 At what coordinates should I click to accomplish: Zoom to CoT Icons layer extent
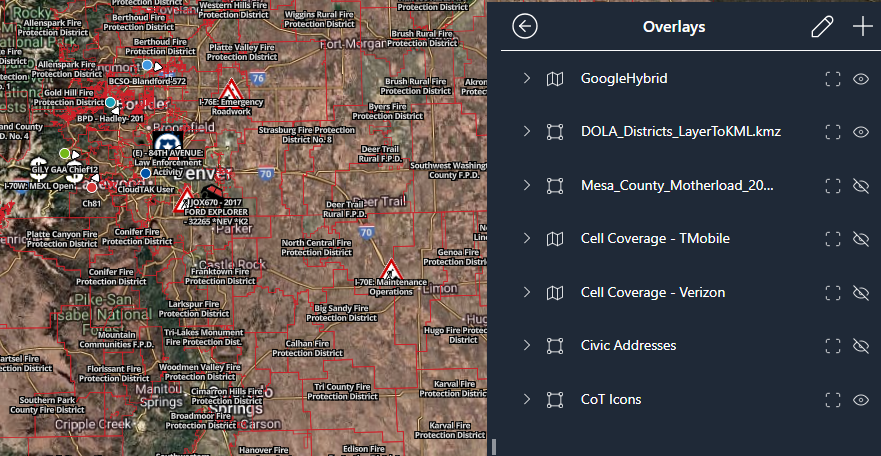[x=830, y=400]
